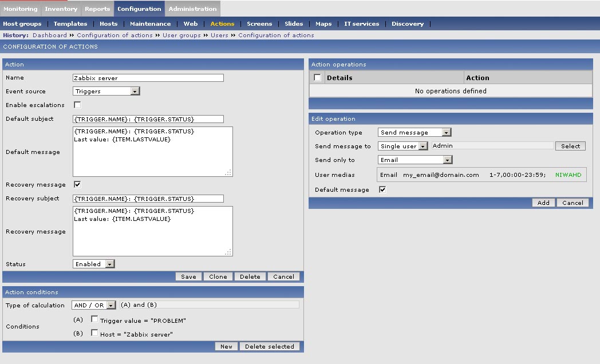Click into the Recovery message textarea
600x364 pixels.
pyautogui.click(x=153, y=231)
